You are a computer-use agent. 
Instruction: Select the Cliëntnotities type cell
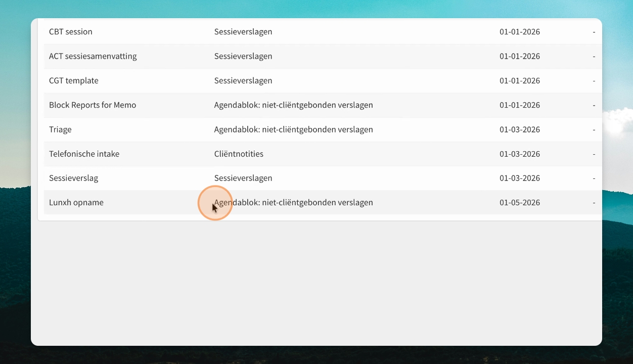[x=239, y=154]
